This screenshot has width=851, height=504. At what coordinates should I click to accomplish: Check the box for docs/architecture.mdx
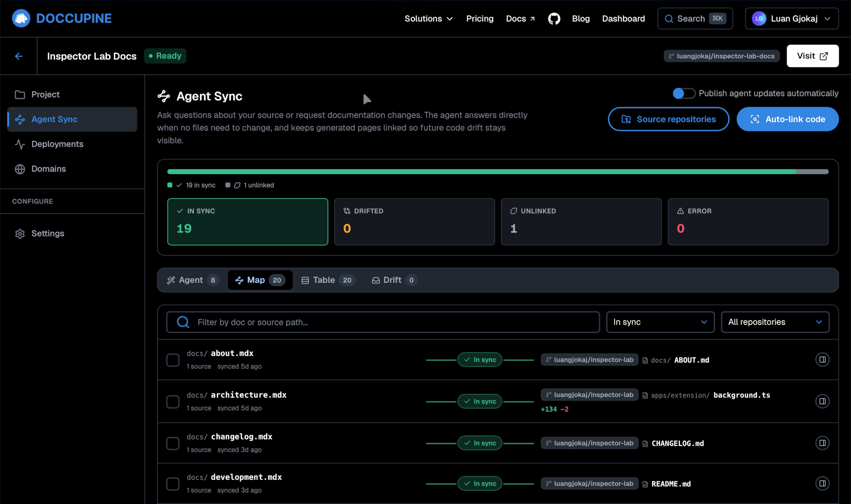173,402
